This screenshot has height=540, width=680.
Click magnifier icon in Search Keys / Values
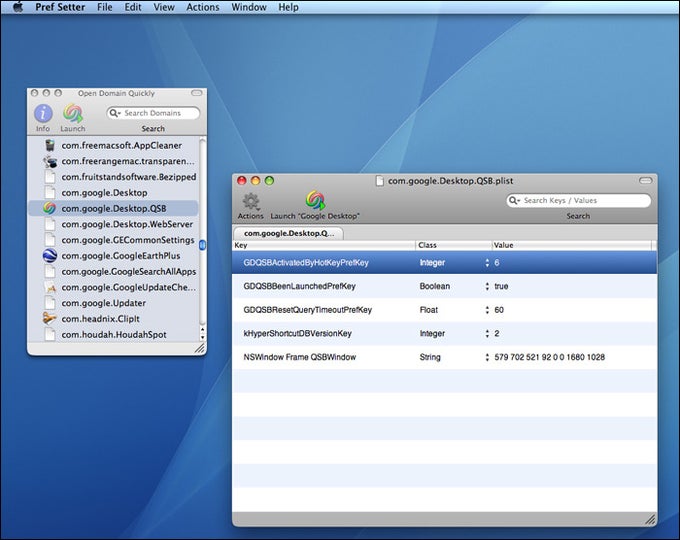tap(514, 200)
